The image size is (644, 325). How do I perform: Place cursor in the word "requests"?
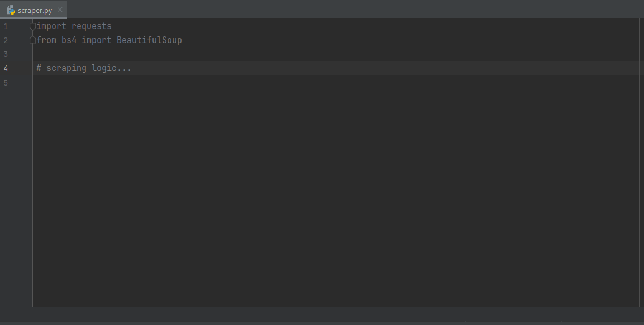(x=92, y=26)
